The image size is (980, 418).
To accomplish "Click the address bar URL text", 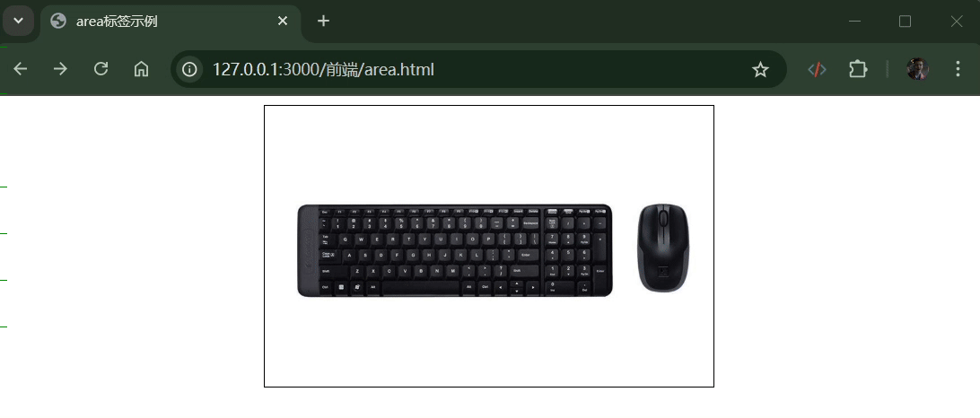I will coord(323,69).
